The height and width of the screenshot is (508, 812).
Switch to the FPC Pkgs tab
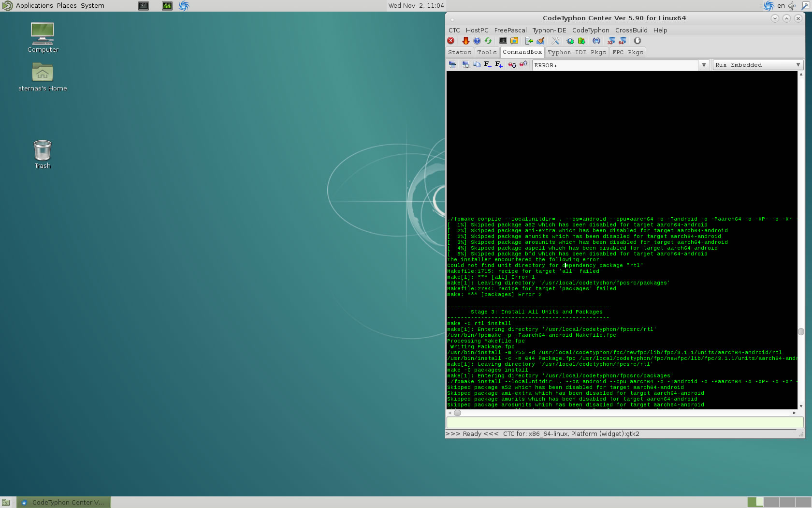pos(628,52)
